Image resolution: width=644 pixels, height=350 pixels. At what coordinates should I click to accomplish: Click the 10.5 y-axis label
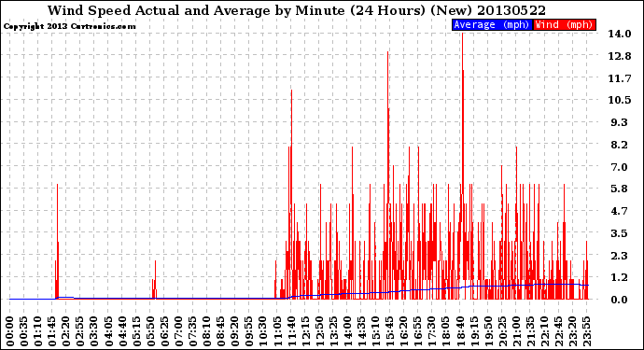(x=620, y=100)
